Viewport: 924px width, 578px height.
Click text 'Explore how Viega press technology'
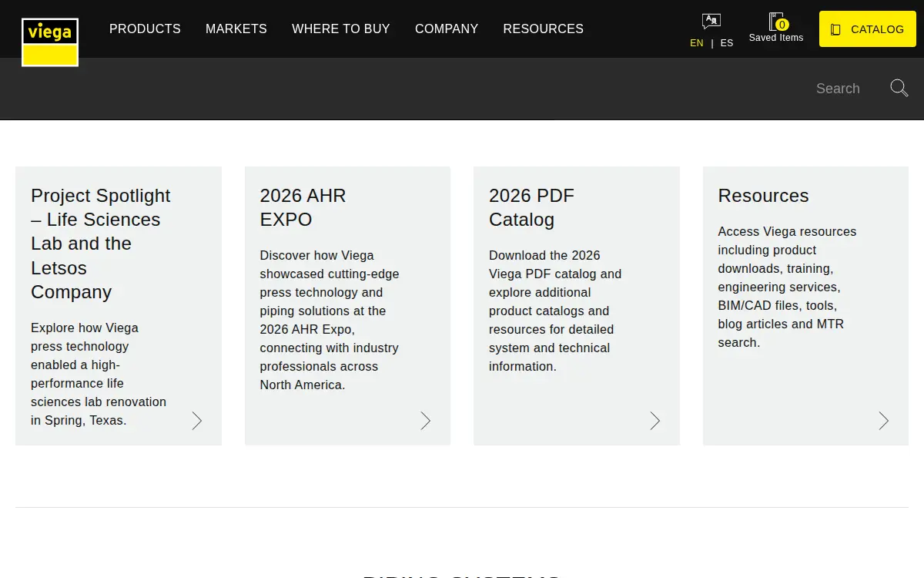tap(85, 337)
